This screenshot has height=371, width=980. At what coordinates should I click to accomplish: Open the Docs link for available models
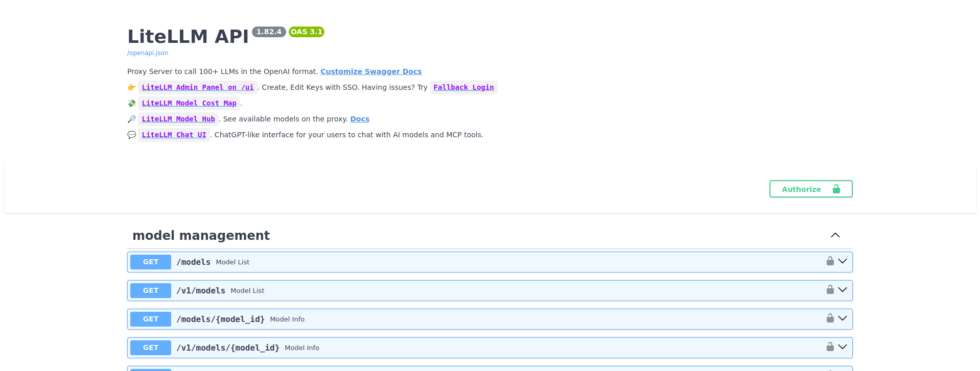tap(360, 119)
